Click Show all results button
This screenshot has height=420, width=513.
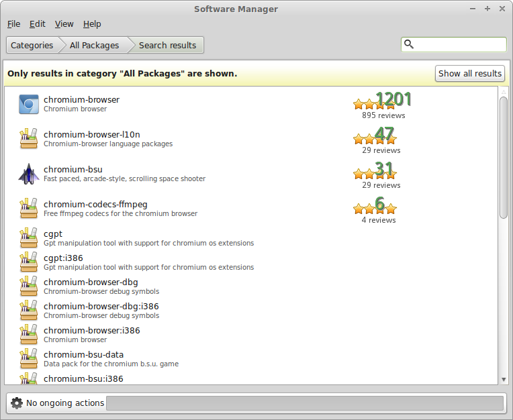470,74
